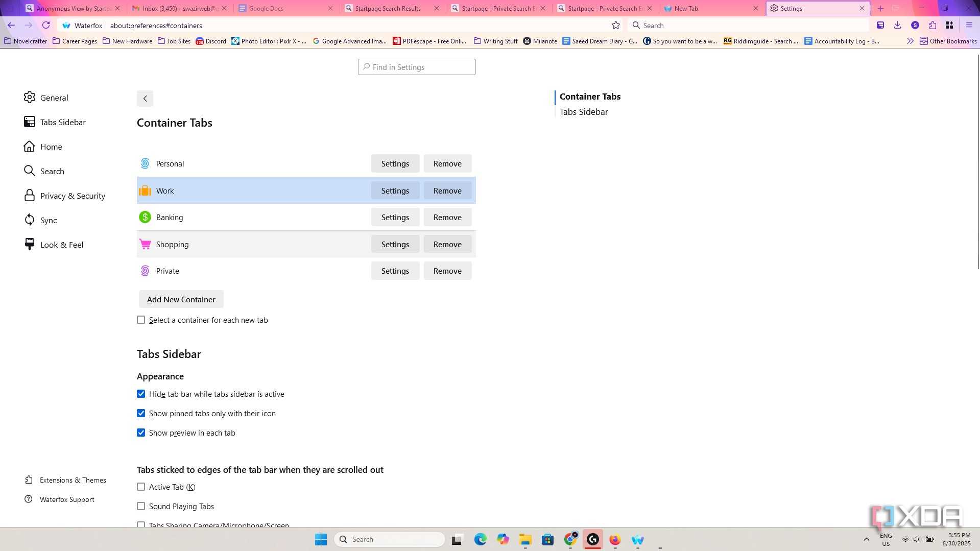
Task: Open the Look & Feel settings section
Action: pos(54,245)
